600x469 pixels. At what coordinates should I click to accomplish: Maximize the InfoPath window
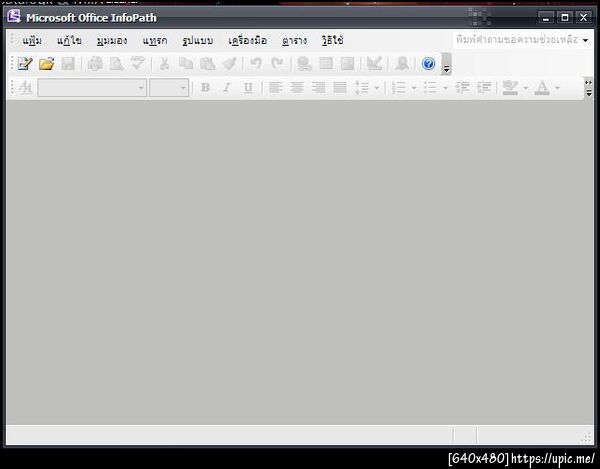(564, 17)
